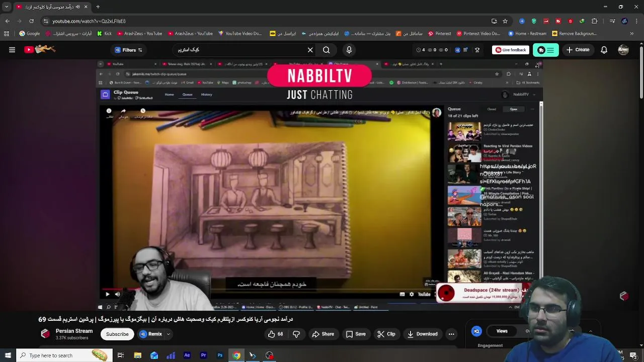Open the account avatar menu
Screen dimensions: 644x362
tap(623, 50)
